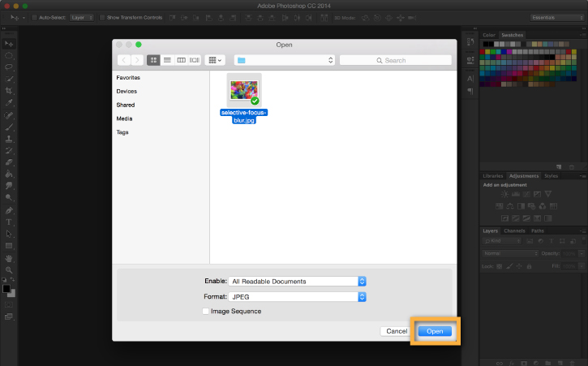Switch to the Color tab

[489, 35]
